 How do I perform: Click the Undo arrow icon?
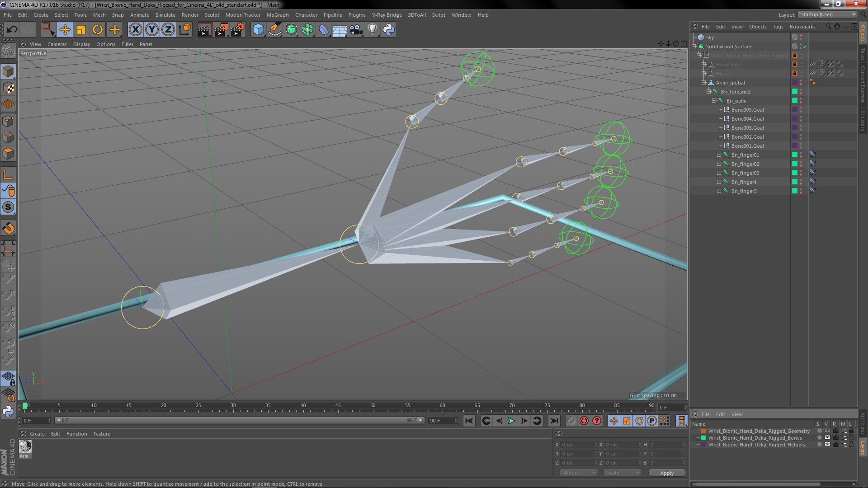pos(12,30)
